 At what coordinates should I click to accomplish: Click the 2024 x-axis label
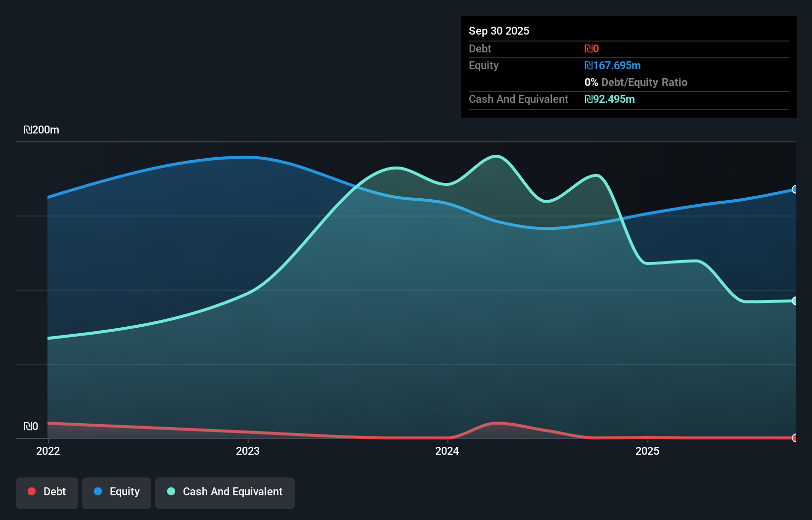(447, 451)
